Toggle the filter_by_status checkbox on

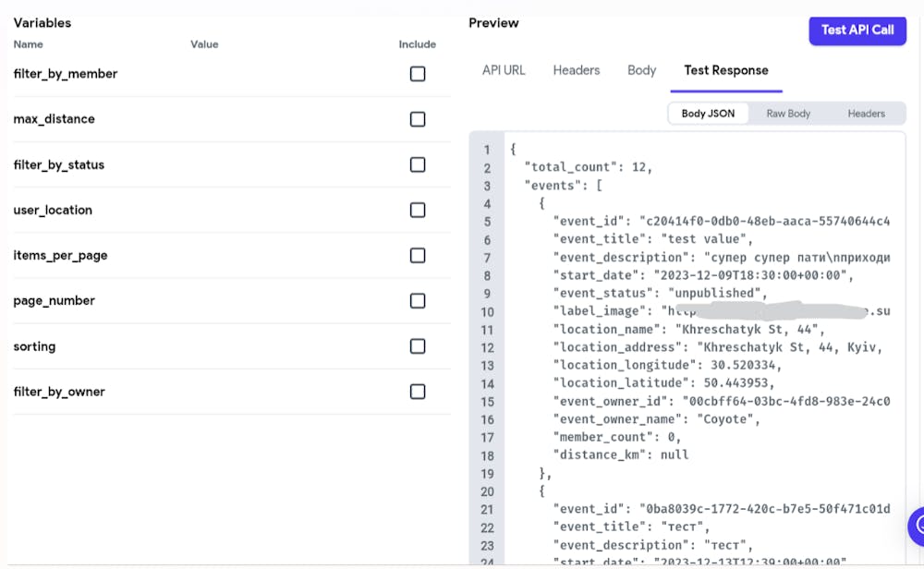coord(417,164)
